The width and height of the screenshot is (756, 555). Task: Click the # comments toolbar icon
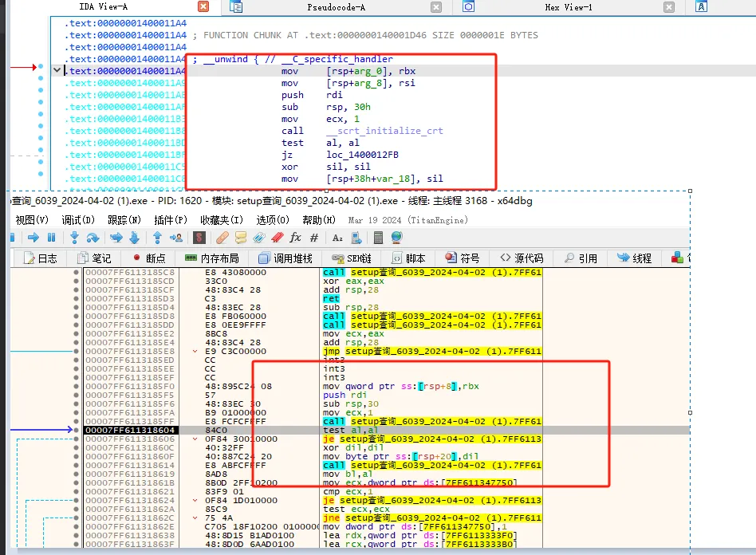click(314, 238)
